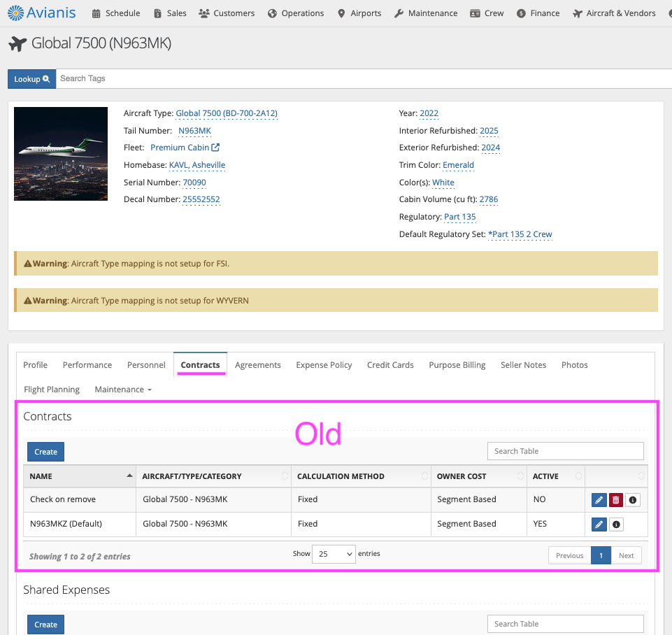Focus the Contracts Search Table field

coord(565,451)
